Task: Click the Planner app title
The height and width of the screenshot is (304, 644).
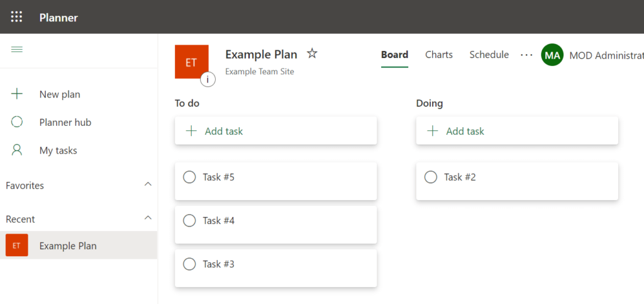Action: 58,18
